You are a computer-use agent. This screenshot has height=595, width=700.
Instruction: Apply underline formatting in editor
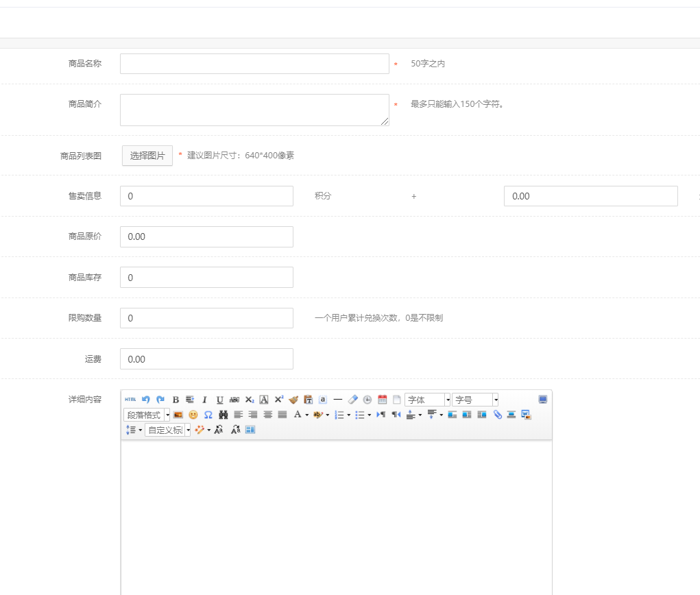point(219,400)
